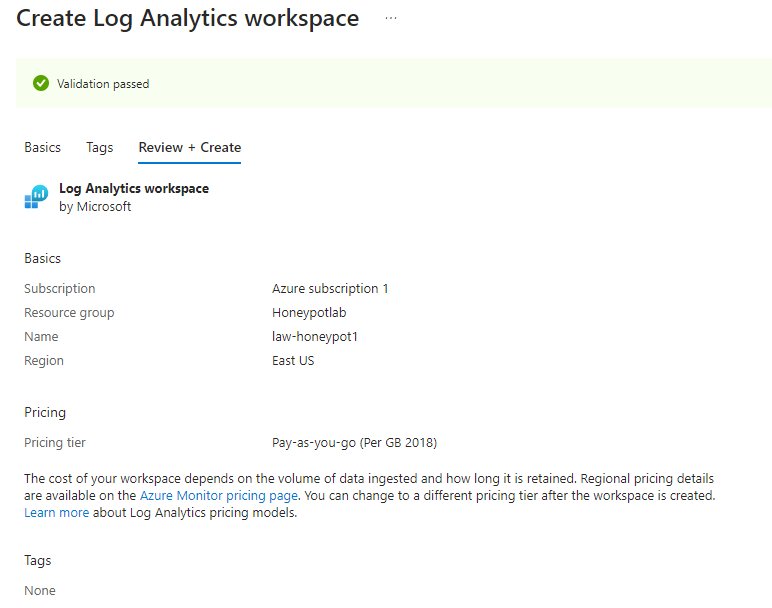Open the ellipsis menu beside page title
This screenshot has width=772, height=608.
(x=391, y=18)
